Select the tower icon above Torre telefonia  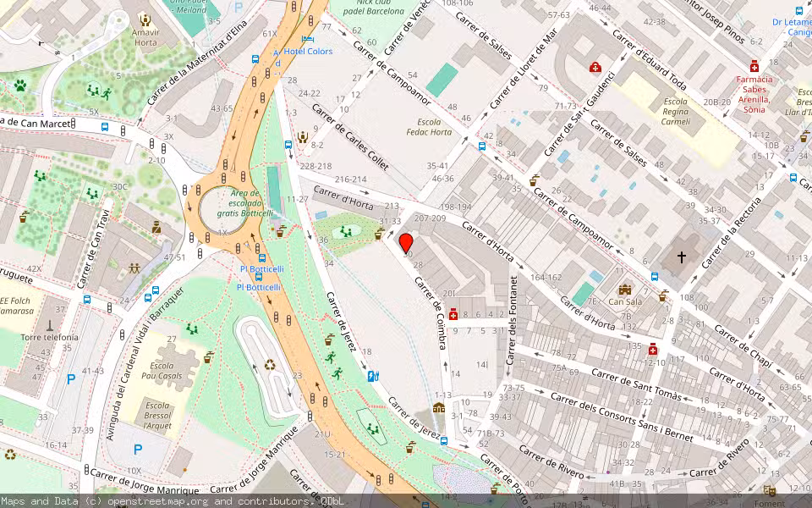[50, 325]
